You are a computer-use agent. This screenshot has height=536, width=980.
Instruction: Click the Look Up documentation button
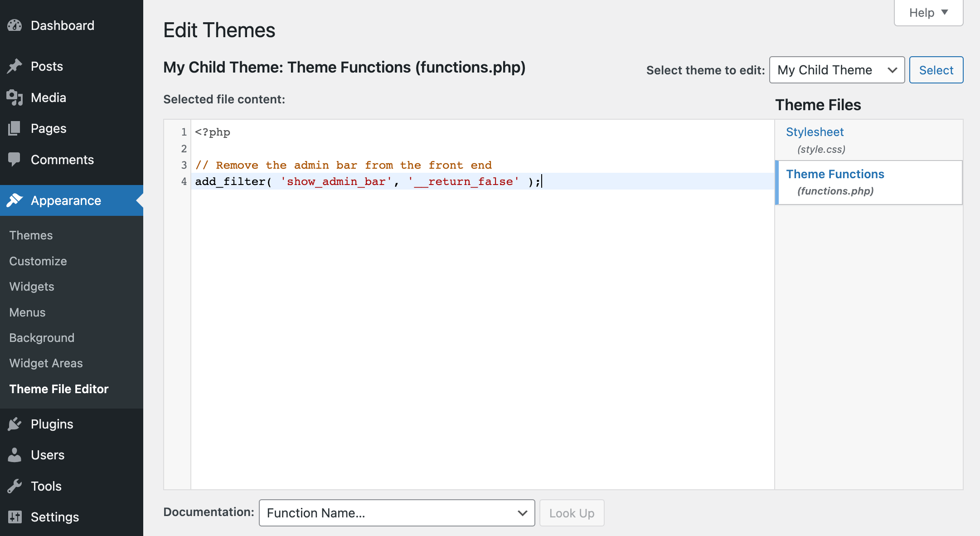click(572, 513)
